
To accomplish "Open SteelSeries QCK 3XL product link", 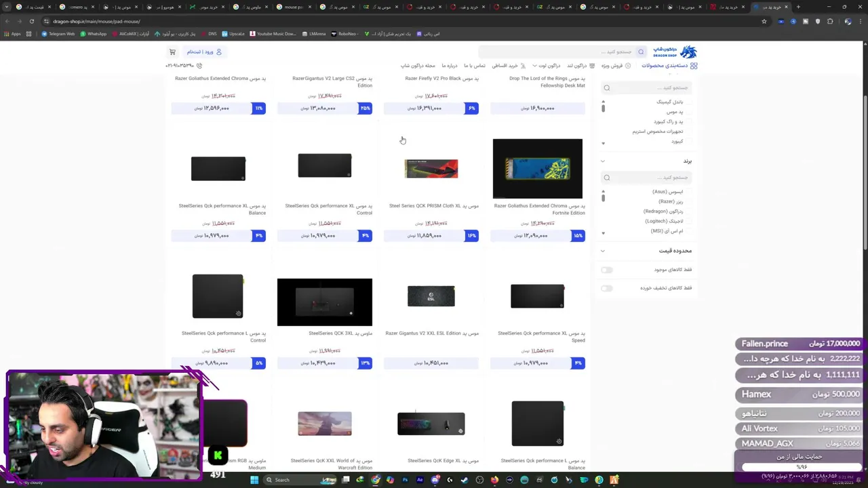I will 340,333.
